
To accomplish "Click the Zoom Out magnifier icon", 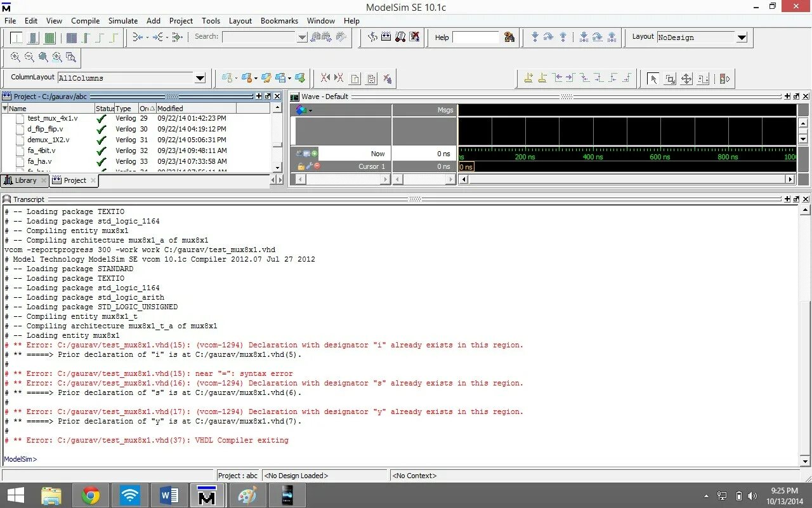I will pos(29,57).
